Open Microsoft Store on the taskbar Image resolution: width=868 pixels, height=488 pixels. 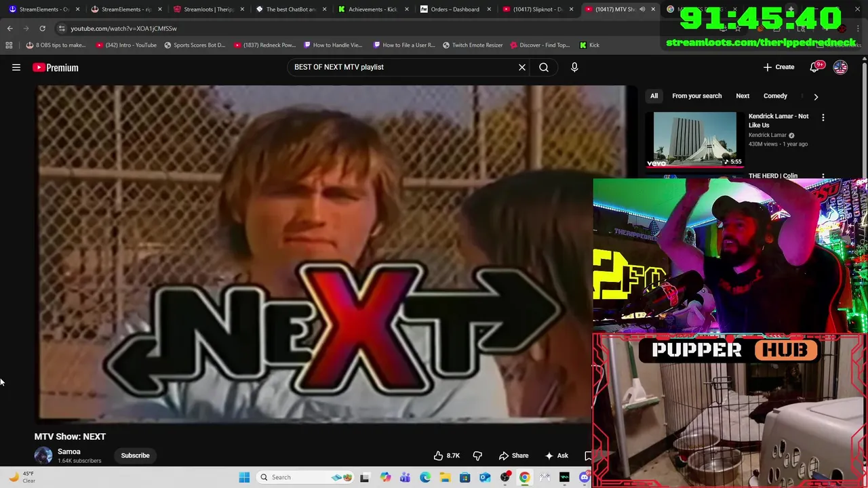(465, 477)
